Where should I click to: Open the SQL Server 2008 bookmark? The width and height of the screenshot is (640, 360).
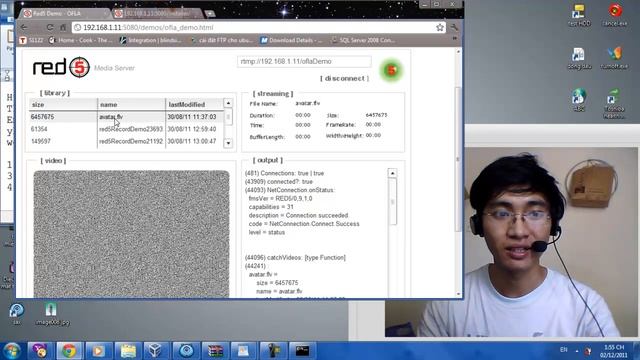pyautogui.click(x=363, y=40)
